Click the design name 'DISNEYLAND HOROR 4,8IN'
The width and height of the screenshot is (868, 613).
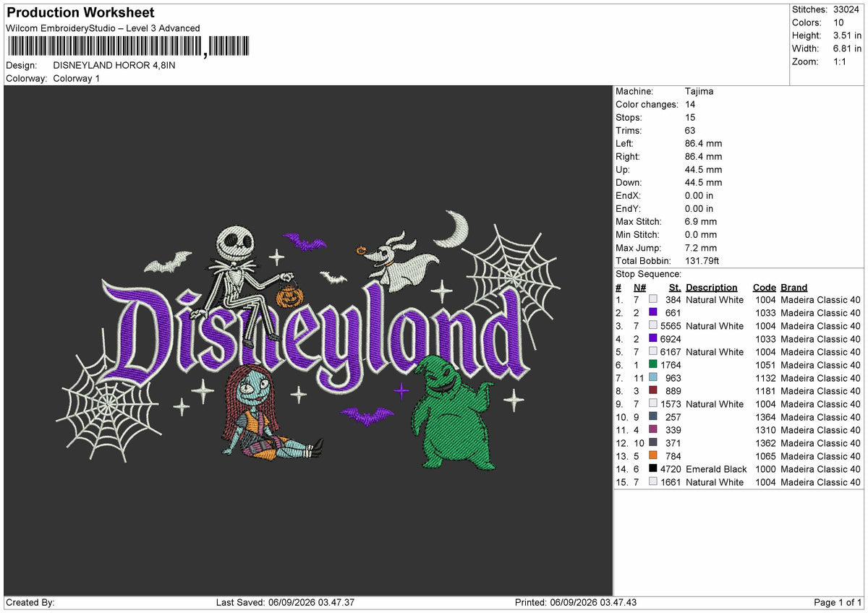[114, 65]
